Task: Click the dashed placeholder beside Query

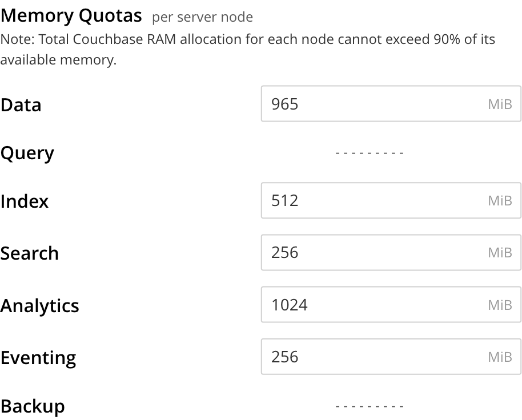Action: pos(370,153)
